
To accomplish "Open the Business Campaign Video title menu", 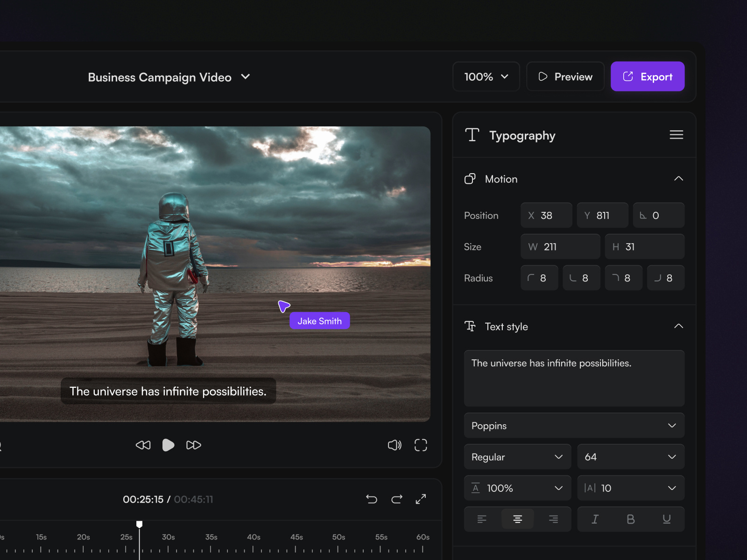I will [246, 77].
